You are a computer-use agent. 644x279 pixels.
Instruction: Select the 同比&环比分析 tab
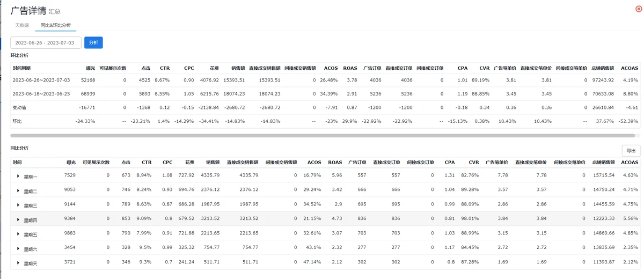pos(55,25)
